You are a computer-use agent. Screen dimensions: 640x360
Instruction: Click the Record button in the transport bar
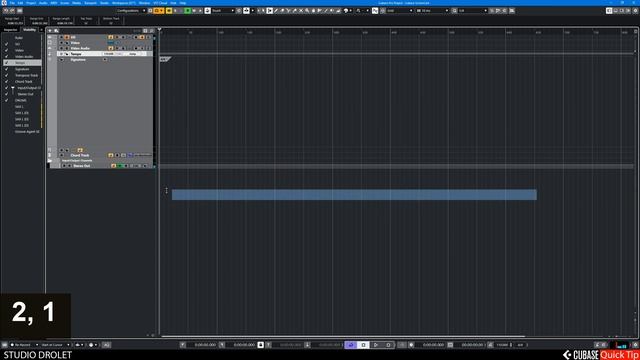coord(388,345)
